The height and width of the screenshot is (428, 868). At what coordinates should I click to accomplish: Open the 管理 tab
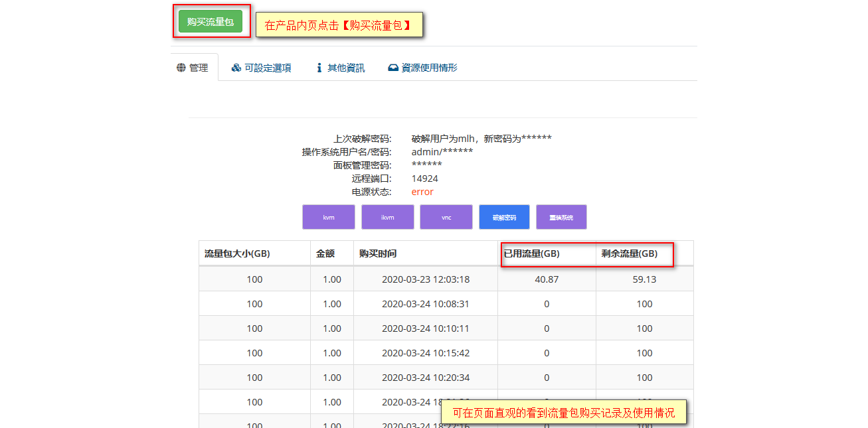[193, 68]
